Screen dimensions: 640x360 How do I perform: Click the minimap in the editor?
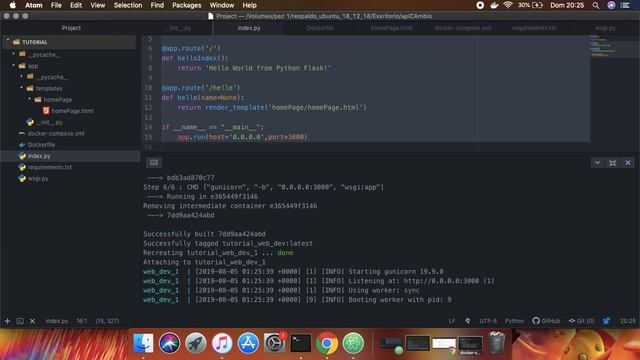pyautogui.click(x=614, y=46)
